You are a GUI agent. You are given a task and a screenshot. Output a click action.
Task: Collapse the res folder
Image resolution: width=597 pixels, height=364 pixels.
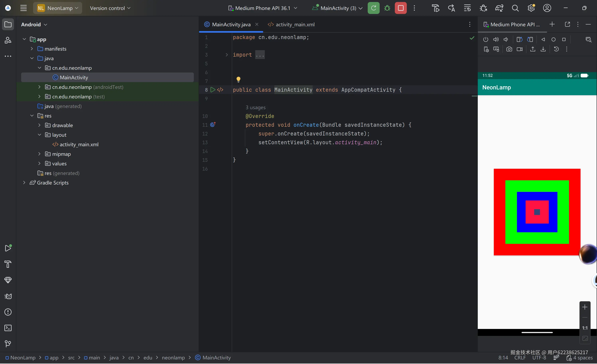pyautogui.click(x=32, y=116)
